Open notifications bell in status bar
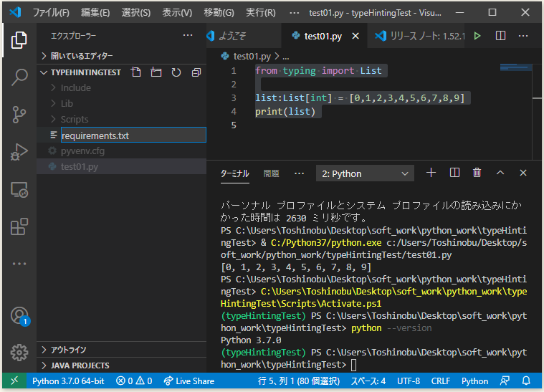The width and height of the screenshot is (544, 392). pyautogui.click(x=526, y=381)
